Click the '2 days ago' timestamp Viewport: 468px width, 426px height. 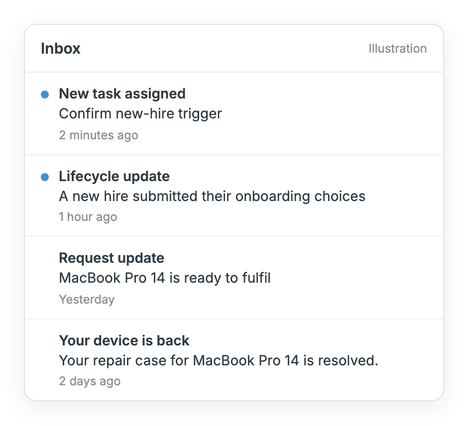pos(90,381)
